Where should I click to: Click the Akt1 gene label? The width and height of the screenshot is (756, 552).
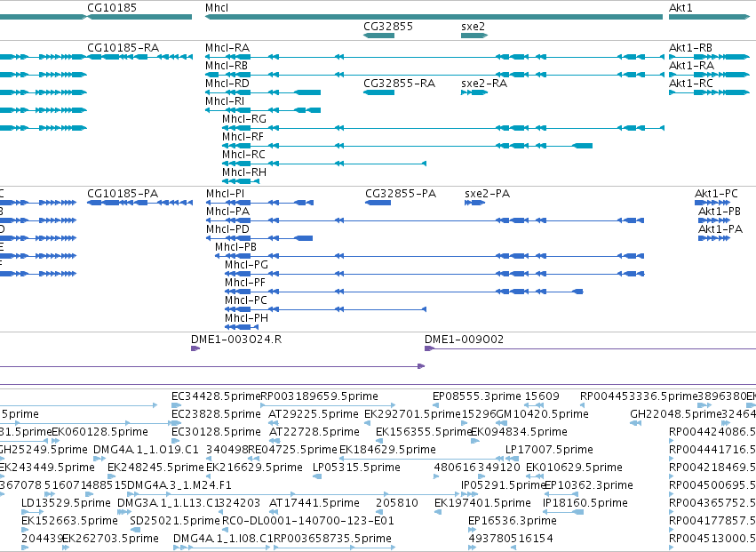pos(680,8)
